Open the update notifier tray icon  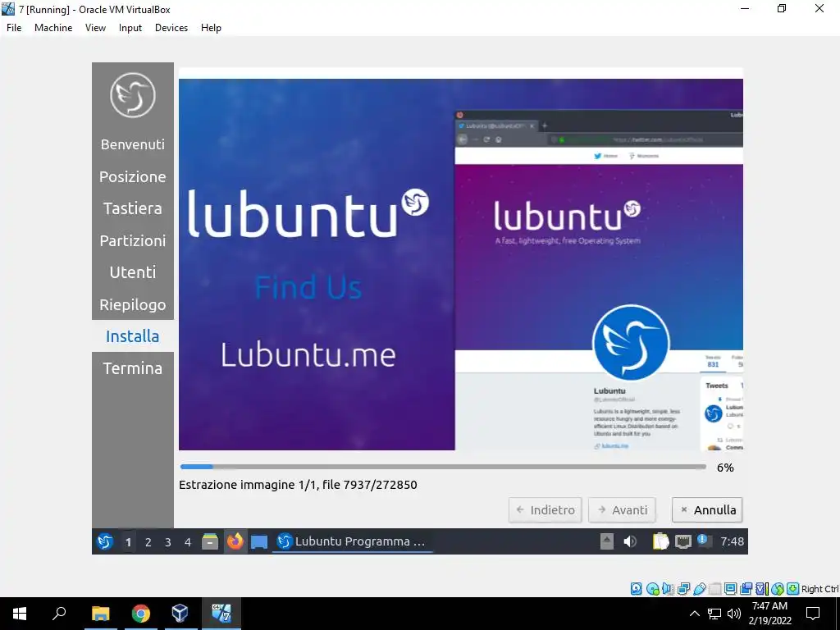coord(704,541)
